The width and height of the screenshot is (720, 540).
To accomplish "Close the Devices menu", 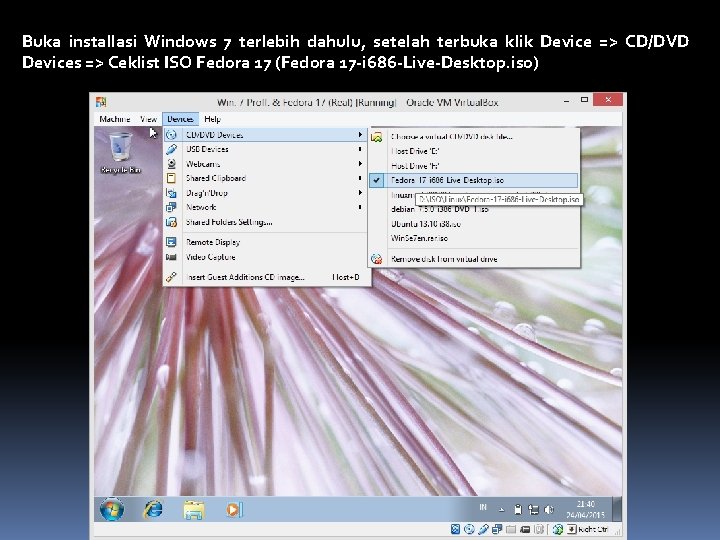I will (180, 119).
